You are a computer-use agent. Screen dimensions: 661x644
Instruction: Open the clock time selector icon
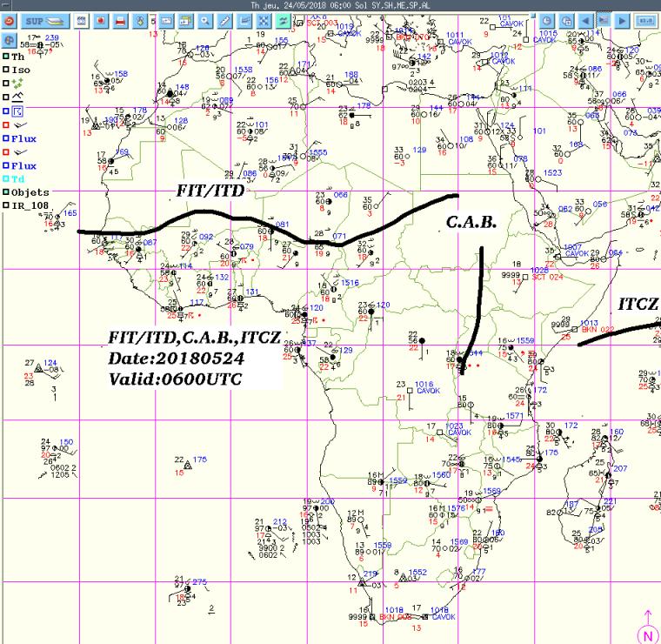click(546, 21)
